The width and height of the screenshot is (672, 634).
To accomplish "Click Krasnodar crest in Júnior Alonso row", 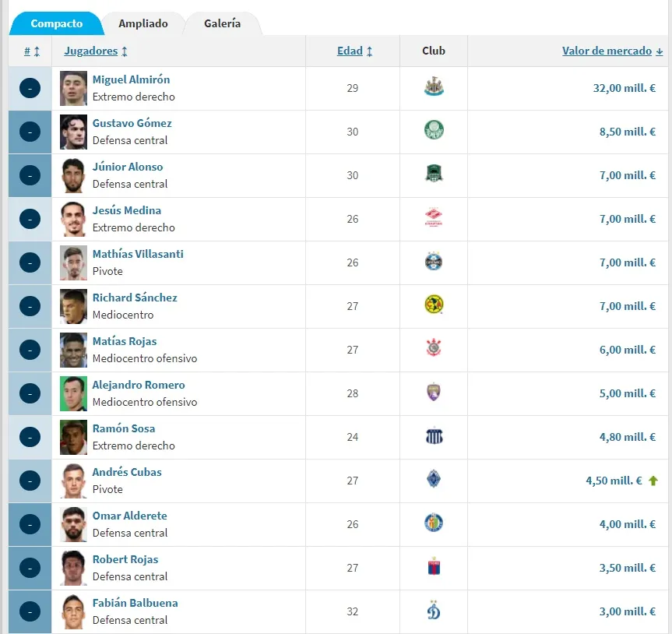I will (x=433, y=174).
